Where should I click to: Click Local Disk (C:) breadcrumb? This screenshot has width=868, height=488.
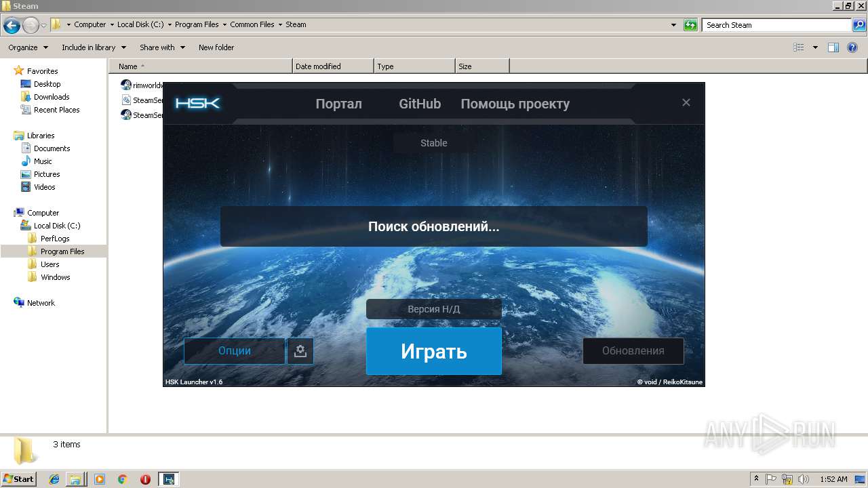140,24
